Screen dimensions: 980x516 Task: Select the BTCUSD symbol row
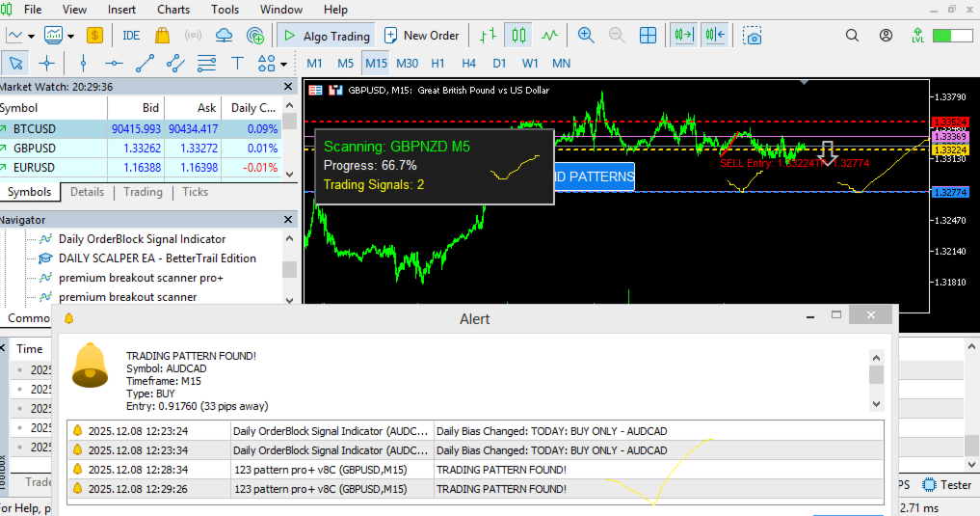point(141,129)
